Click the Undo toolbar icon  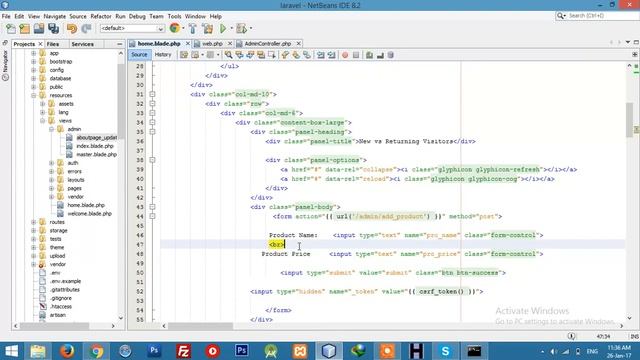pos(72,29)
